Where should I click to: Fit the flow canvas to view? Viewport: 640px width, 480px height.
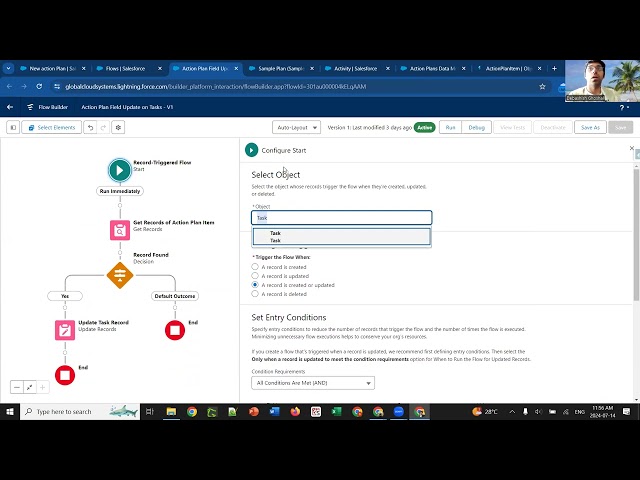(29, 387)
